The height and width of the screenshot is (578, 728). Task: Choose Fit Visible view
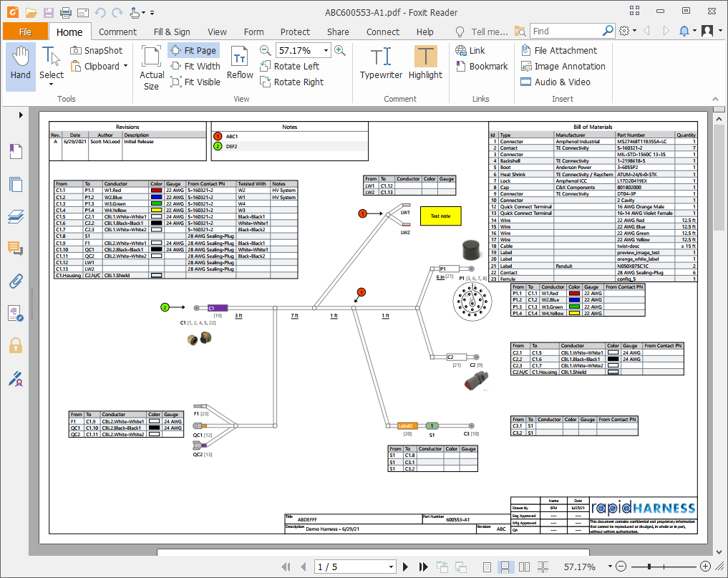tap(195, 82)
